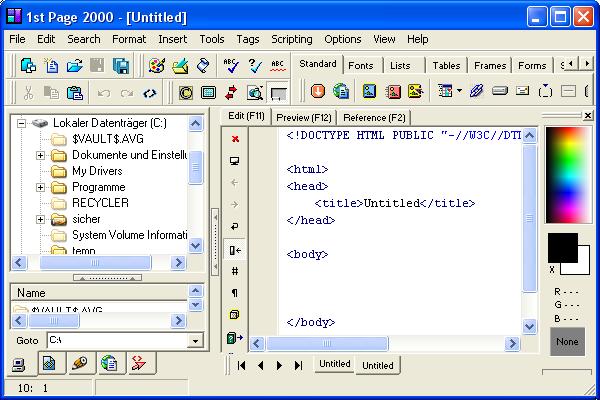The image size is (600, 400).
Task: Collapse Lokaler Datenträger (C:) tree node
Action: [x=22, y=123]
